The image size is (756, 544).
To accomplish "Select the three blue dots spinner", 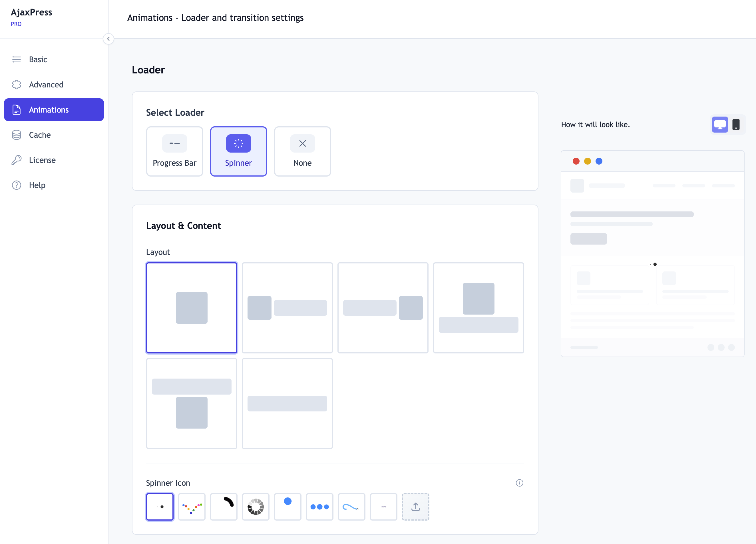I will coord(319,507).
